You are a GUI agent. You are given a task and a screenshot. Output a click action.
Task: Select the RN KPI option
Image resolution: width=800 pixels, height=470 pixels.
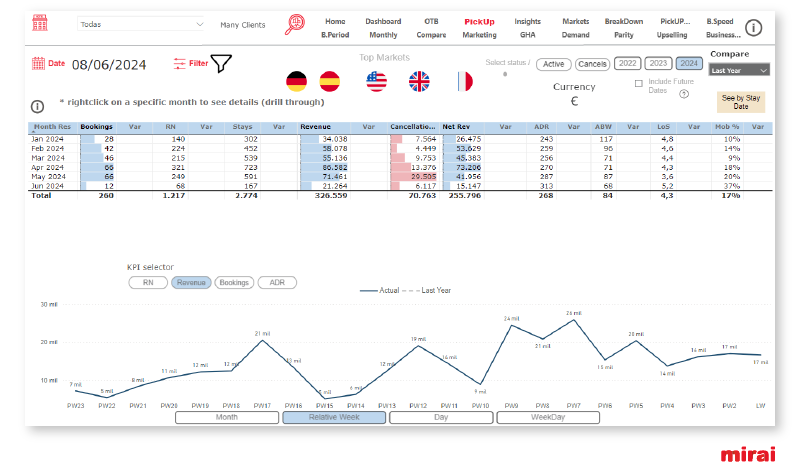[x=148, y=283]
